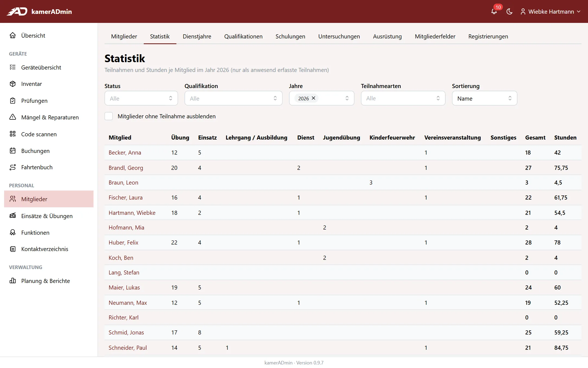Click the Prüfungen clipboard icon
Screen dimensions: 588x368
13,101
